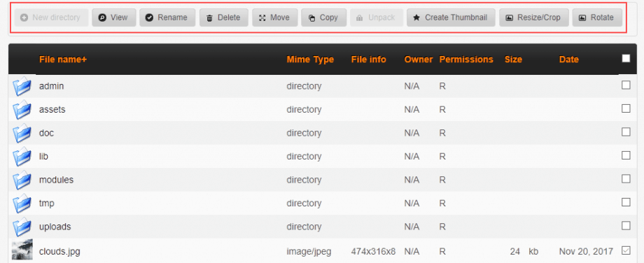The image size is (644, 263).
Task: Open the uploads folder icon
Action: click(22, 227)
